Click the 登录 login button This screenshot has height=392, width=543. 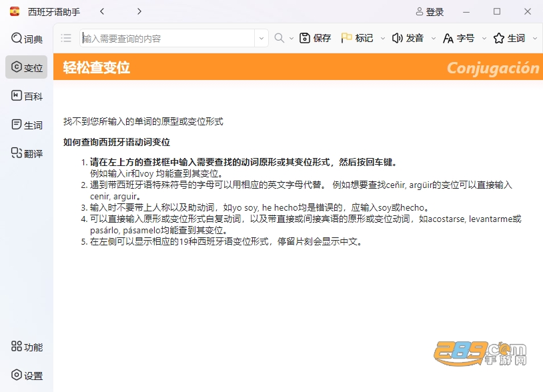[x=430, y=12]
